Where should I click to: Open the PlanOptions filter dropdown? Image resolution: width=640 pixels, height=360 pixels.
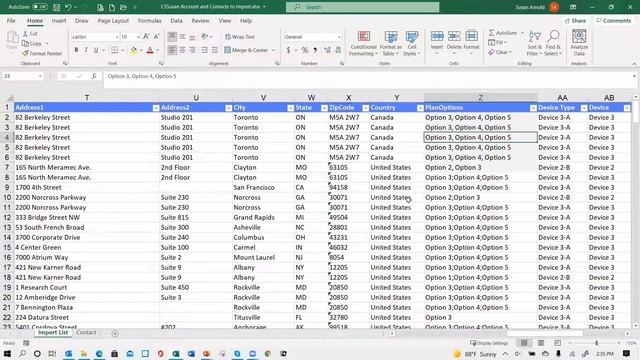click(x=533, y=108)
